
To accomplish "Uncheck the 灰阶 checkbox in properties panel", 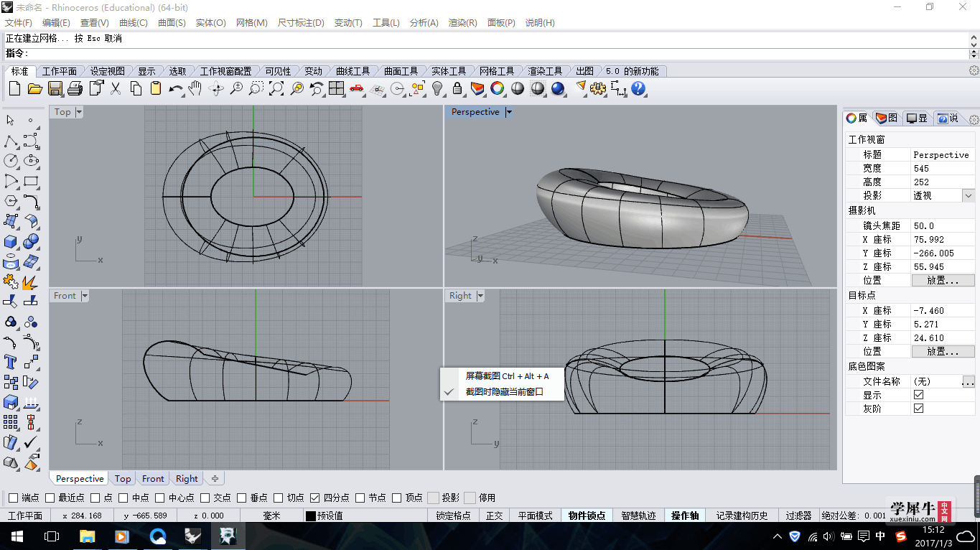I will tap(918, 409).
